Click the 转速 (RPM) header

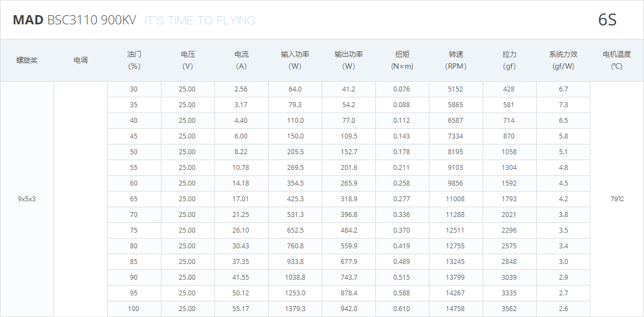tap(456, 60)
